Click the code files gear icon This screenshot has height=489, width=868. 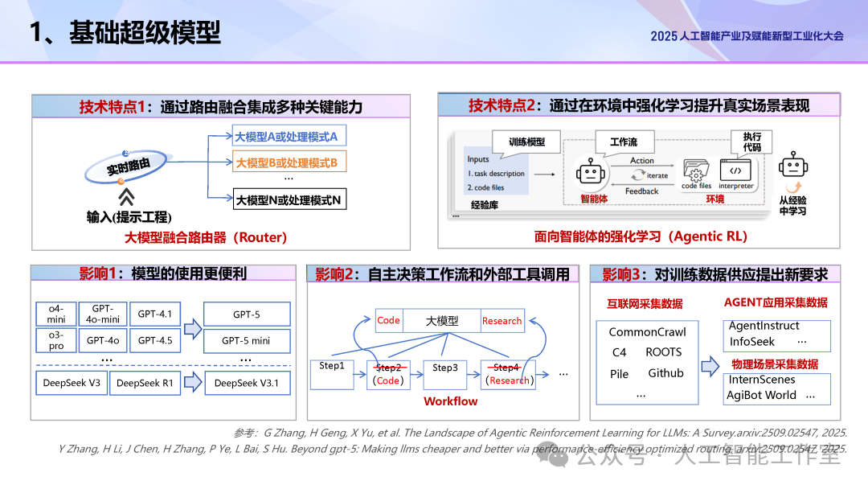695,170
